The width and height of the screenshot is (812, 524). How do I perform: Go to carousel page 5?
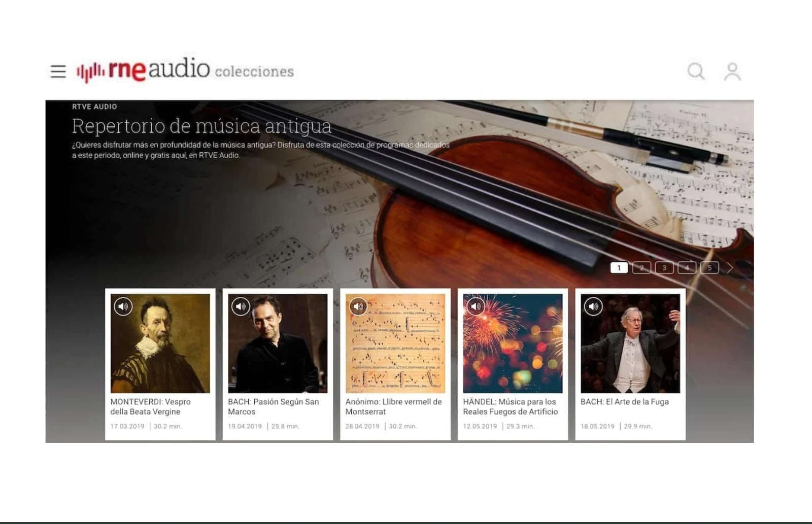tap(709, 268)
